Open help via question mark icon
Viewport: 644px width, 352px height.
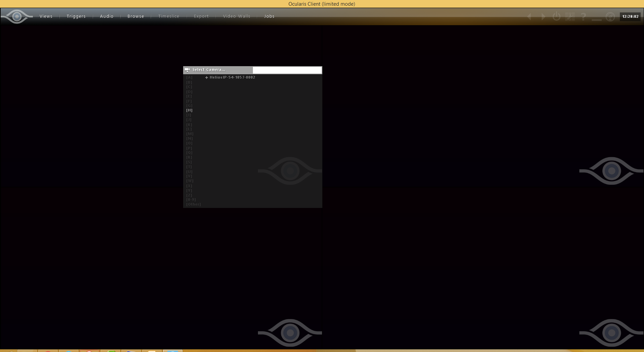click(x=583, y=16)
